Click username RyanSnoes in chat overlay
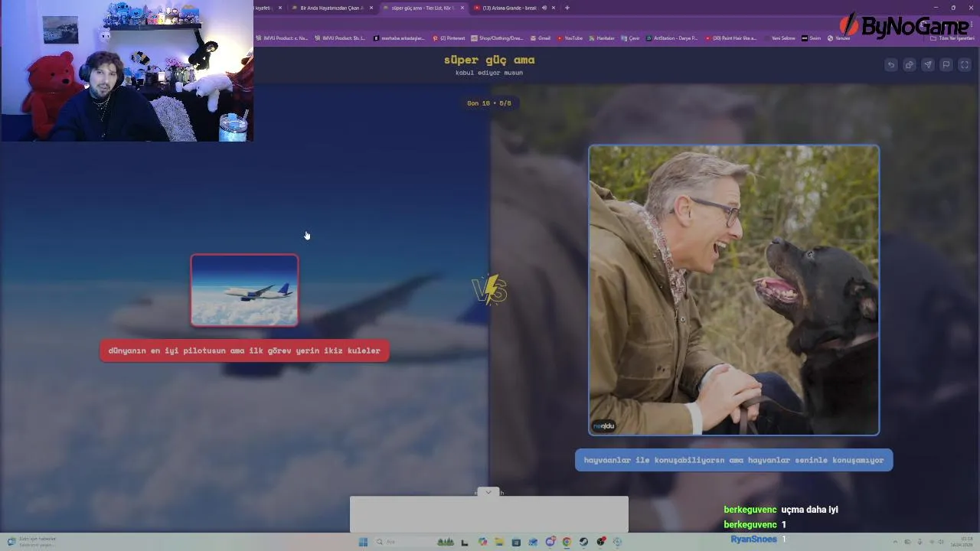This screenshot has height=551, width=980. click(x=753, y=539)
